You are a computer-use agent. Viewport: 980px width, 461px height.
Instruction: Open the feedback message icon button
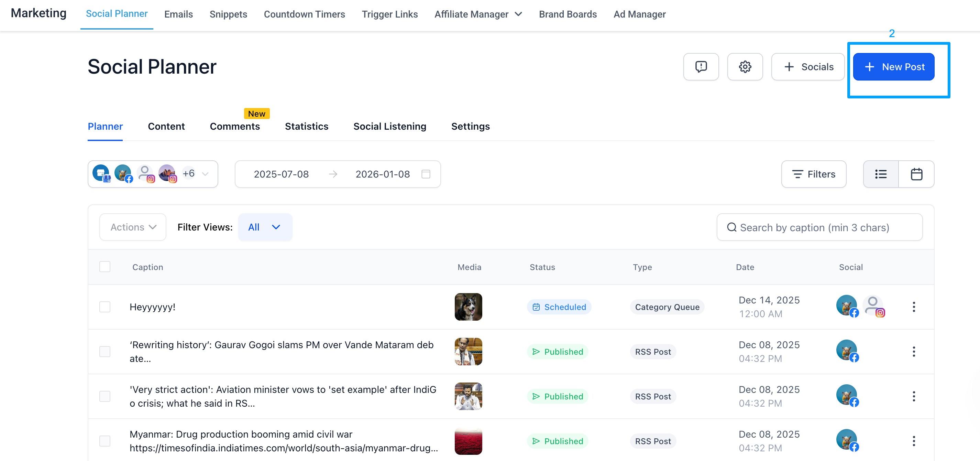701,67
